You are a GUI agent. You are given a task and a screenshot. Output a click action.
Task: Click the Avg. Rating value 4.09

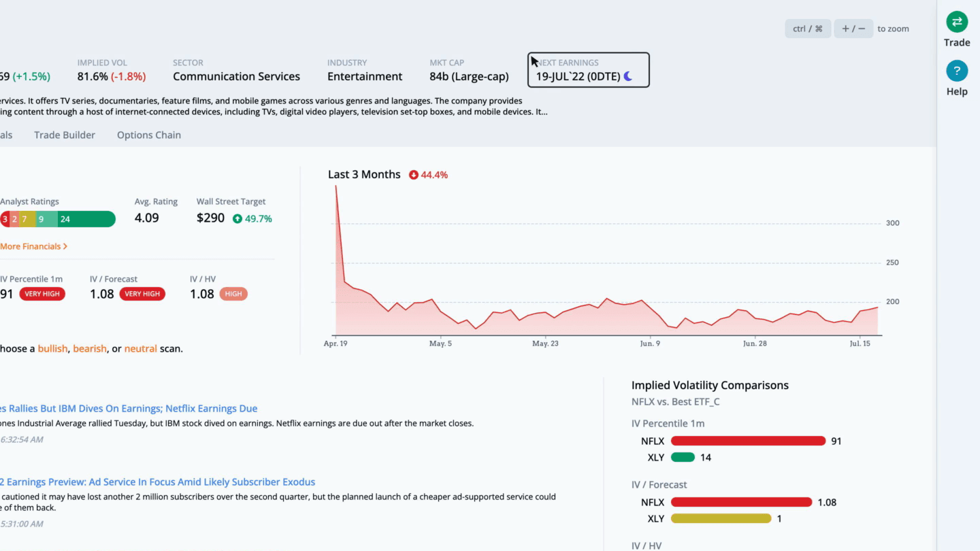147,218
